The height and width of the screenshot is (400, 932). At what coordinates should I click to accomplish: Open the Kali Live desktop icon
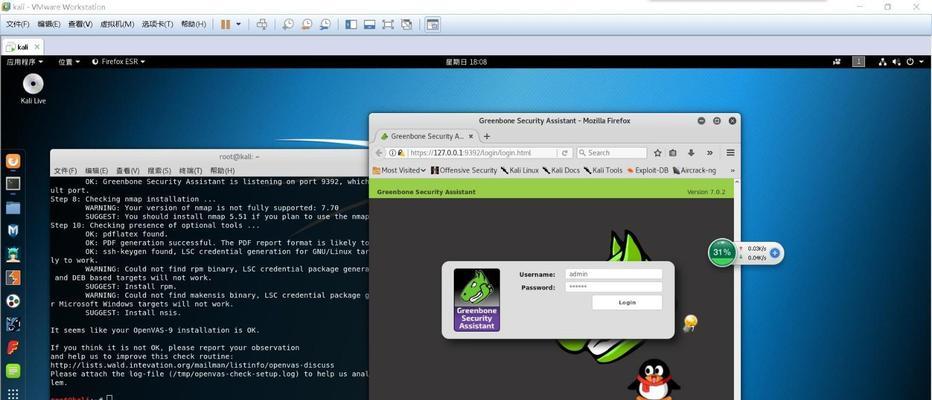click(33, 89)
